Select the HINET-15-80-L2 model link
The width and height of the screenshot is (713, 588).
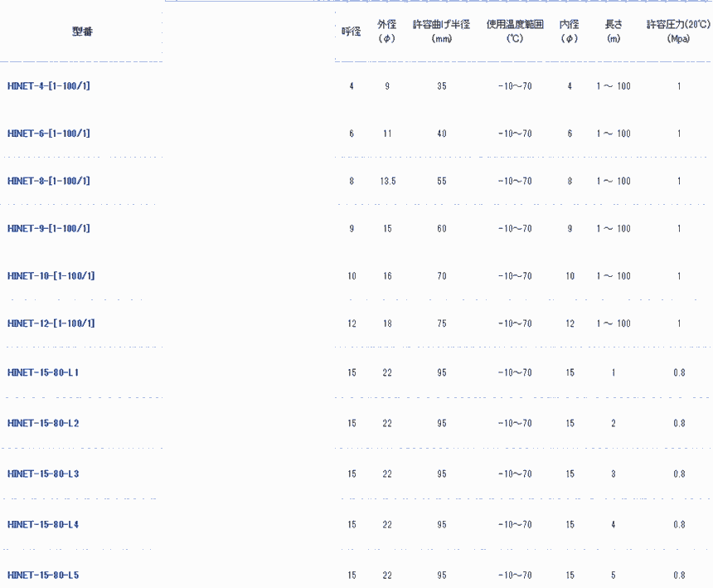click(43, 424)
